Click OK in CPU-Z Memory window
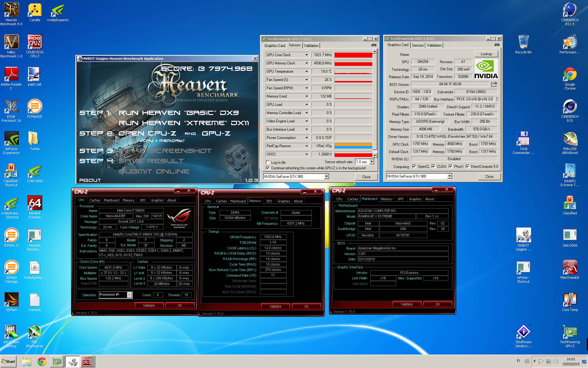 306,306
